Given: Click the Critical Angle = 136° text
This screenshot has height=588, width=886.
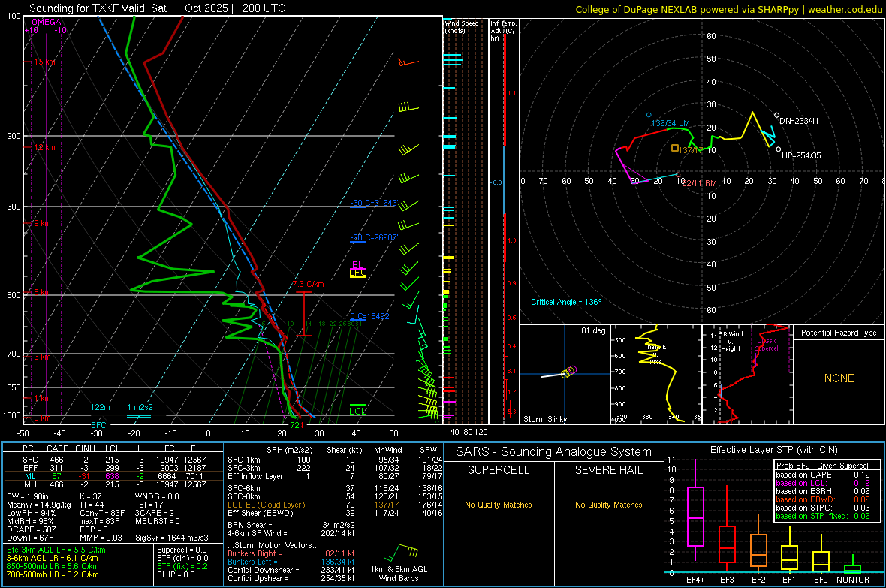Looking at the screenshot, I should point(566,302).
